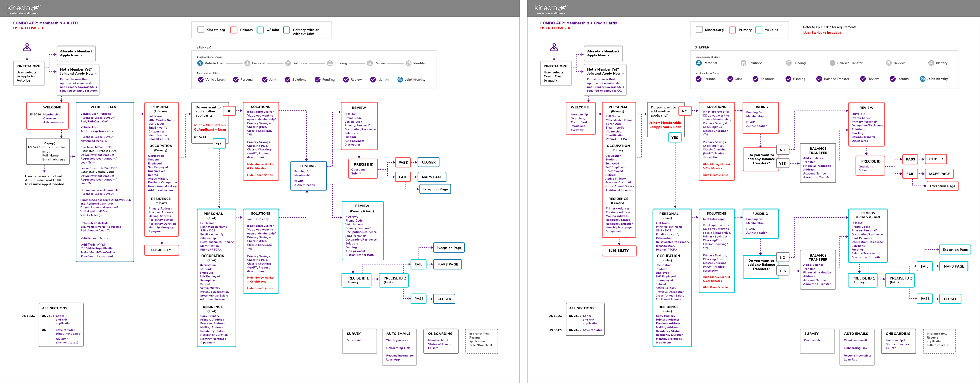Click Not a Member Yet? Join box in AUTO flow
Image resolution: width=980 pixels, height=383 pixels.
pyautogui.click(x=78, y=79)
